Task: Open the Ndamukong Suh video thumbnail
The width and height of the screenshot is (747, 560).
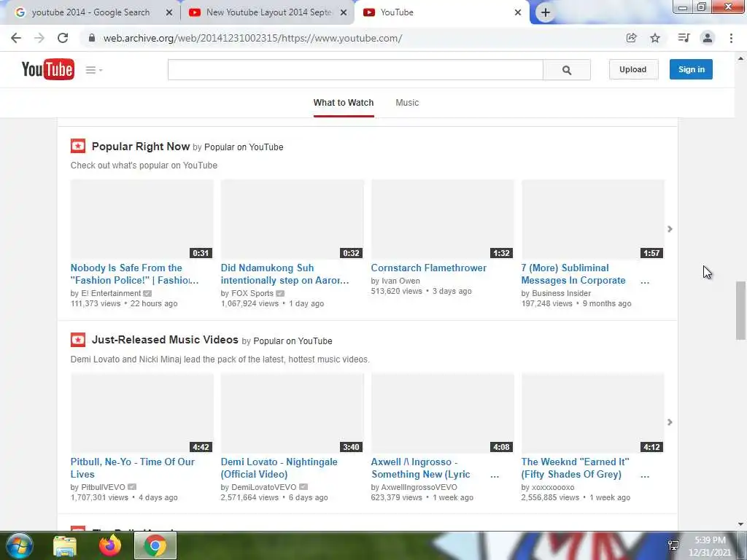Action: tap(292, 219)
